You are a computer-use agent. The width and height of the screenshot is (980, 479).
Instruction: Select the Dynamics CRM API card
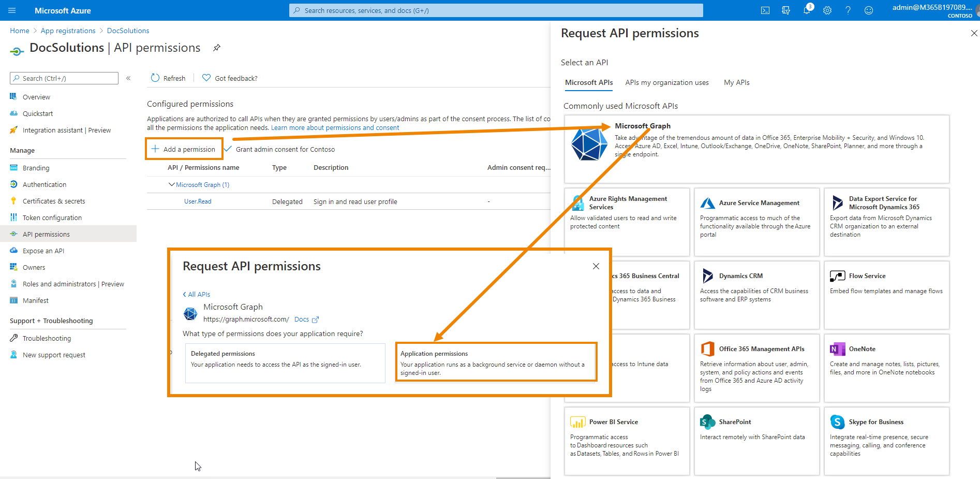pyautogui.click(x=756, y=295)
